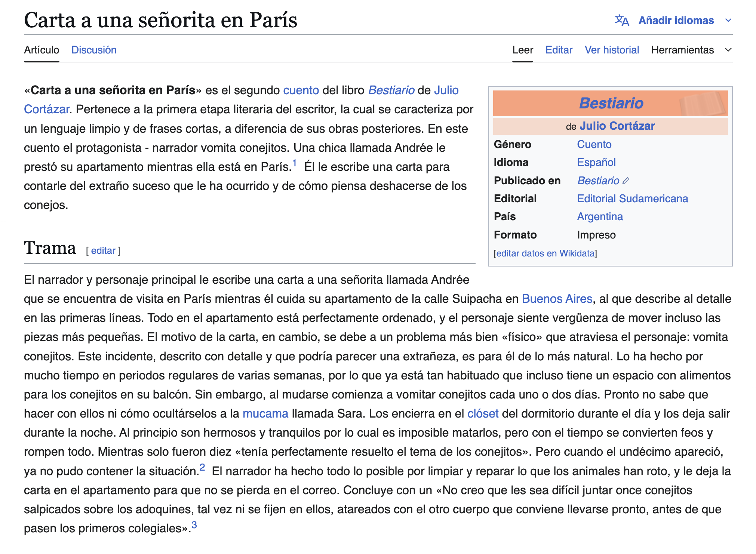Open the Bestiario infobox title link

(611, 103)
